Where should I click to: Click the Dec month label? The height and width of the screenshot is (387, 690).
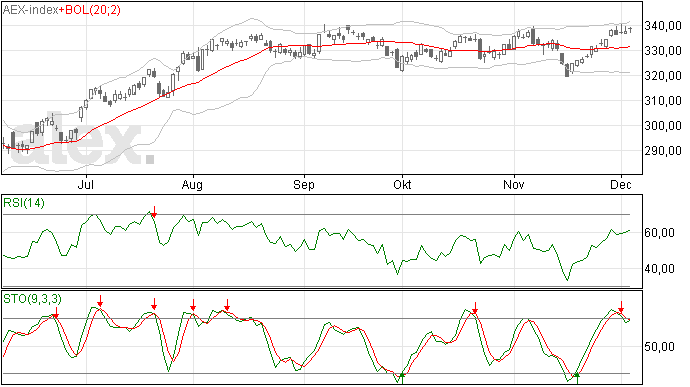[621, 184]
